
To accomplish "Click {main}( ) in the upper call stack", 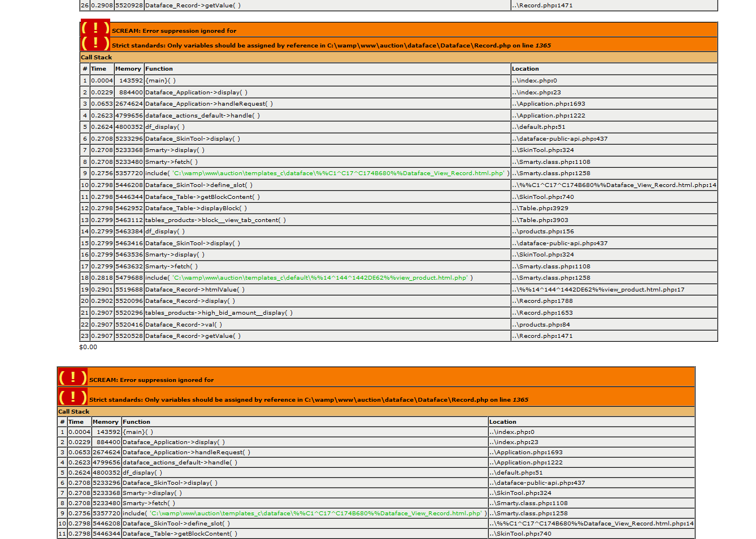I will (x=160, y=81).
